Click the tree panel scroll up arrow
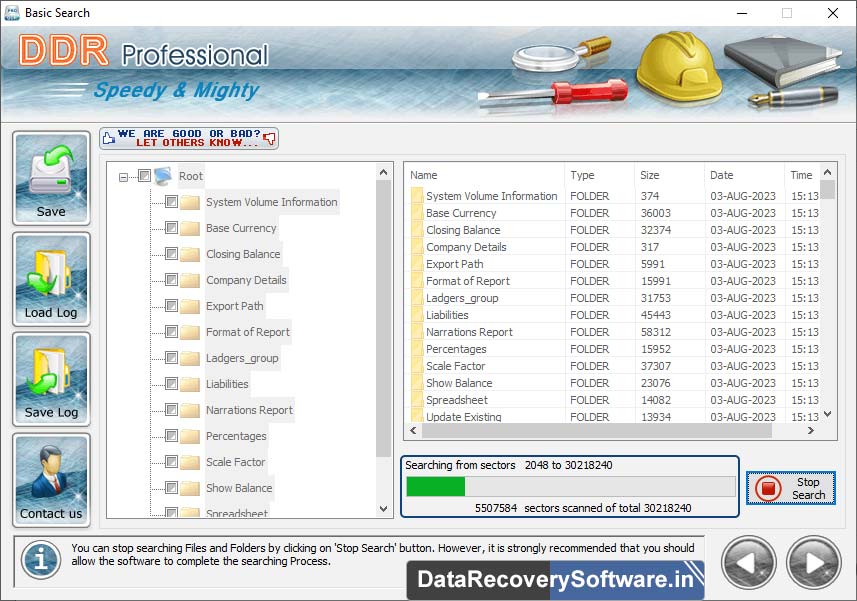Image resolution: width=857 pixels, height=601 pixels. (384, 173)
